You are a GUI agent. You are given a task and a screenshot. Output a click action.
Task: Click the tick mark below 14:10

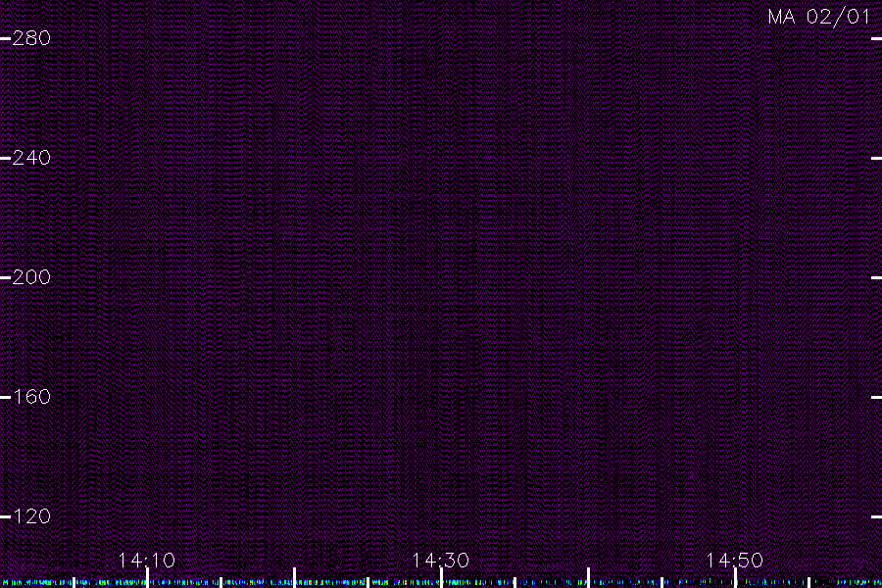click(x=147, y=578)
